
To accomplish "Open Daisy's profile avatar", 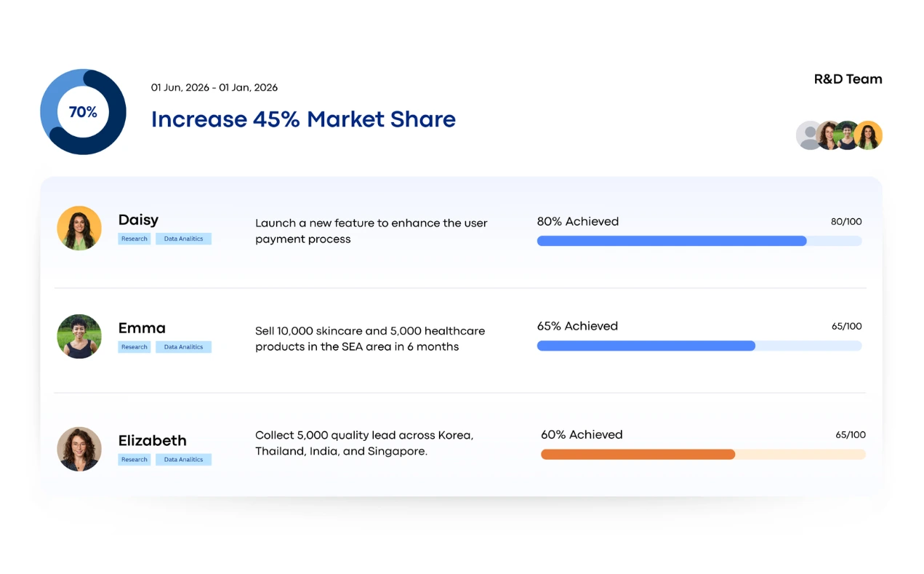I will [x=79, y=228].
